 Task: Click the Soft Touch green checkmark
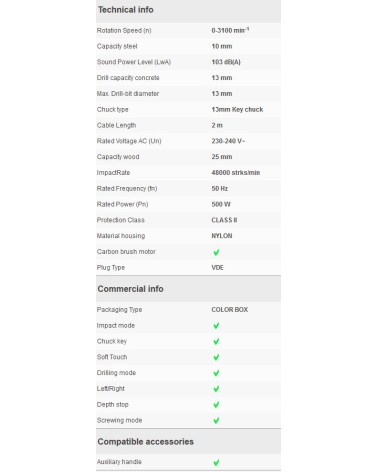click(216, 357)
